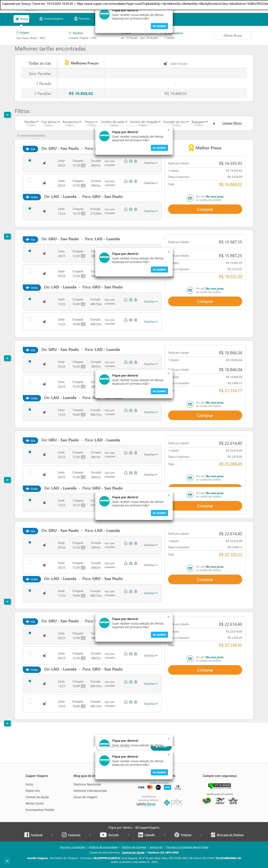Open the Paradas filter dropdown
The height and width of the screenshot is (868, 268).
[x=31, y=122]
